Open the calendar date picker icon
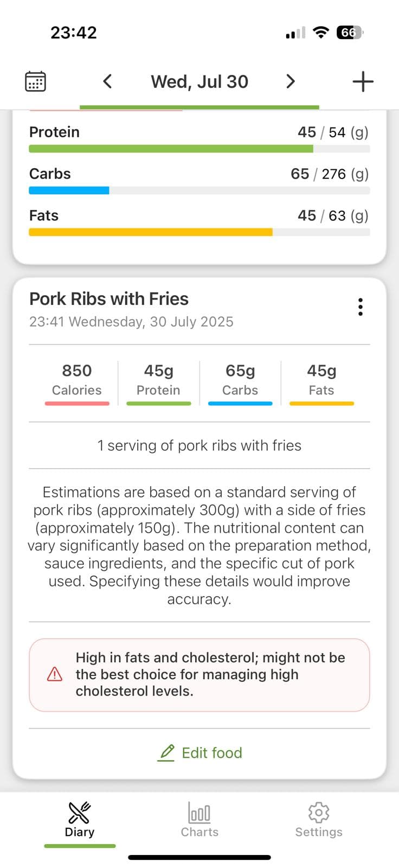The image size is (399, 868). (36, 81)
